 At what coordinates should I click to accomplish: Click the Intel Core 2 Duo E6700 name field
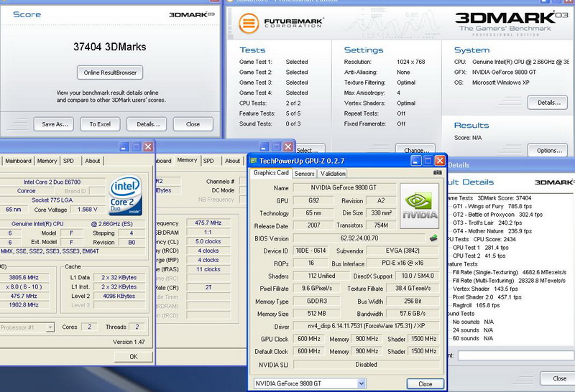(52, 182)
